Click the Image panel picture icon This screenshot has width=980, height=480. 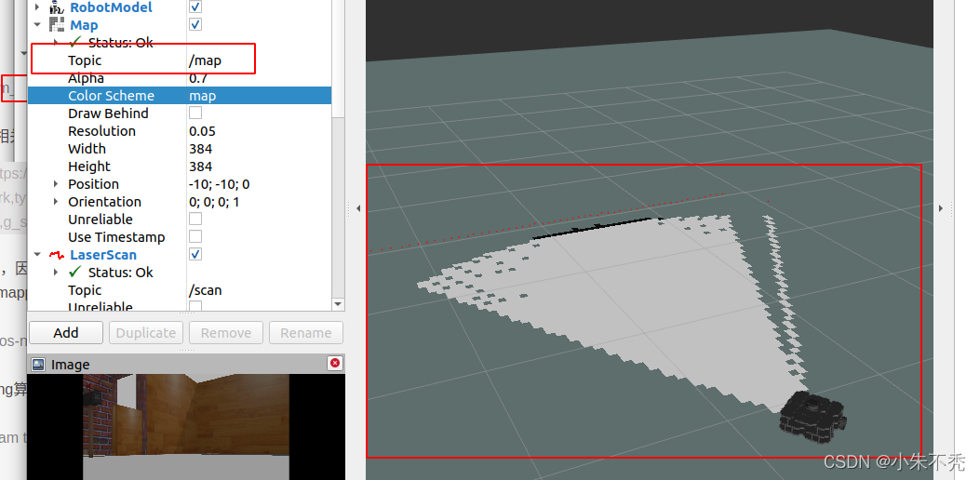(38, 365)
